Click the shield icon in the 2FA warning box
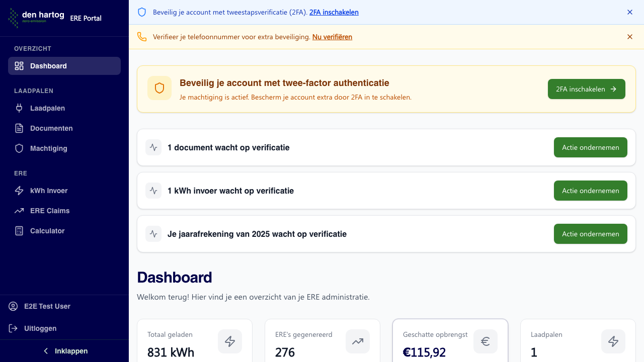Screen dimensions: 644x362 coord(159,87)
